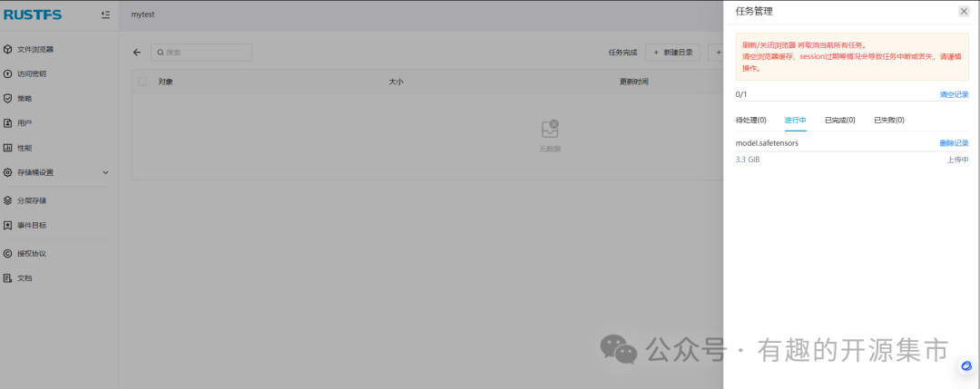980x389 pixels.
Task: Open 文档 menu item
Action: click(x=24, y=277)
